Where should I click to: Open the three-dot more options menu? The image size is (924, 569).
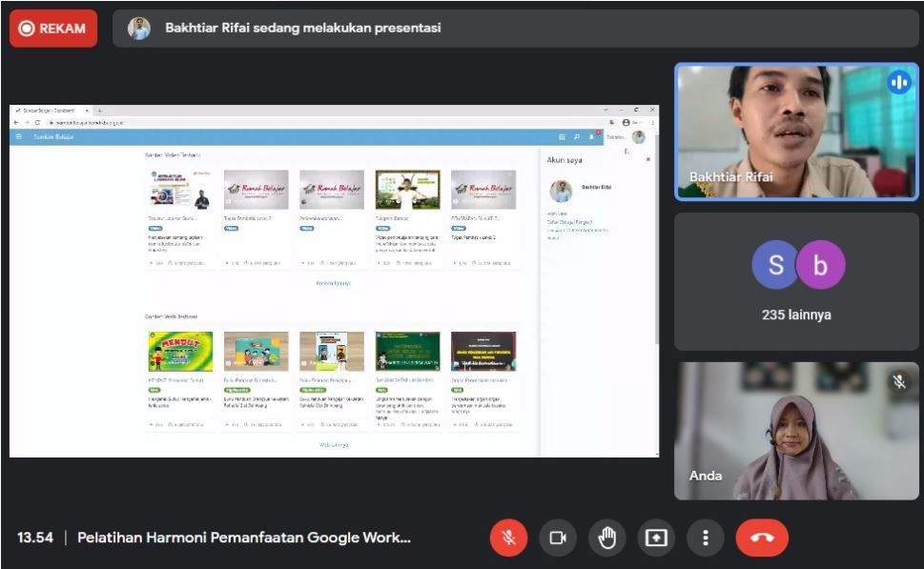pyautogui.click(x=705, y=538)
